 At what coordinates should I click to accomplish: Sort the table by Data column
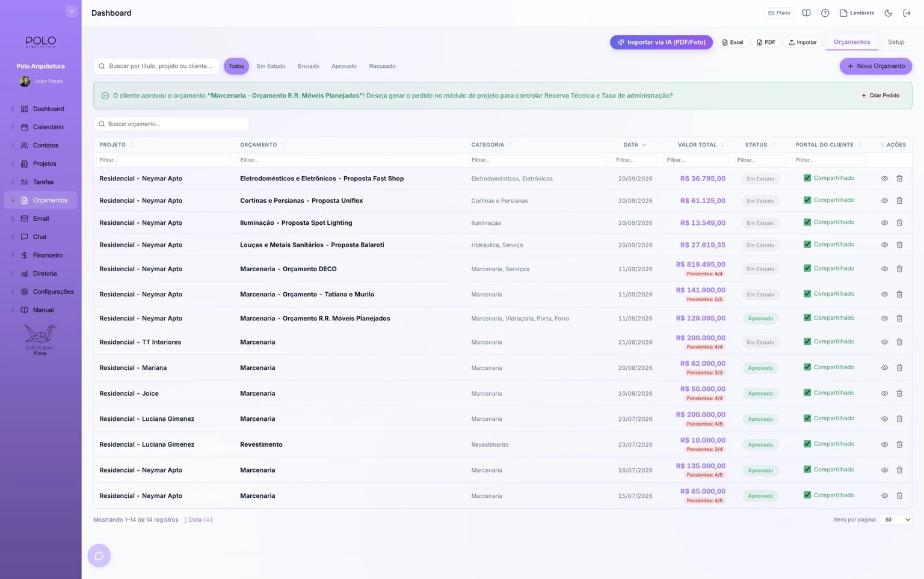[635, 145]
